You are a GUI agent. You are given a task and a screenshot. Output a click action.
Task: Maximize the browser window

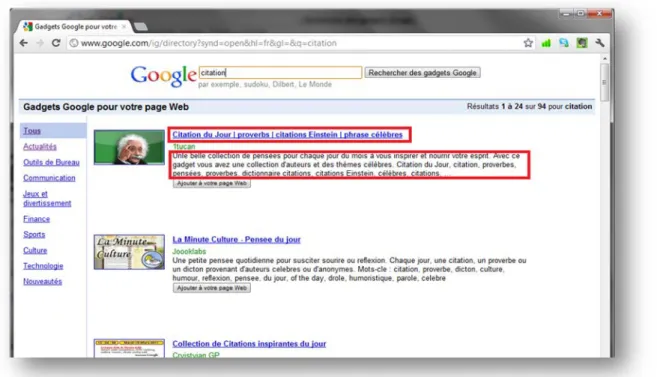580,14
